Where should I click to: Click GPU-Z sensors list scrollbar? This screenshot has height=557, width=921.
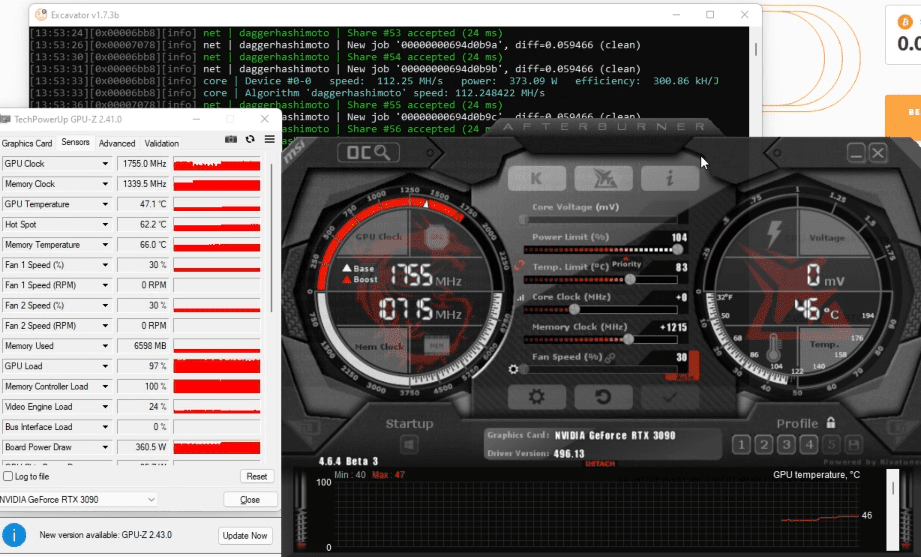271,238
